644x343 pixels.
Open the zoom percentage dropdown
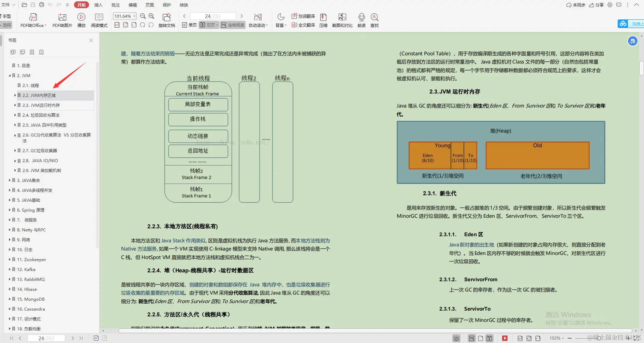(134, 16)
